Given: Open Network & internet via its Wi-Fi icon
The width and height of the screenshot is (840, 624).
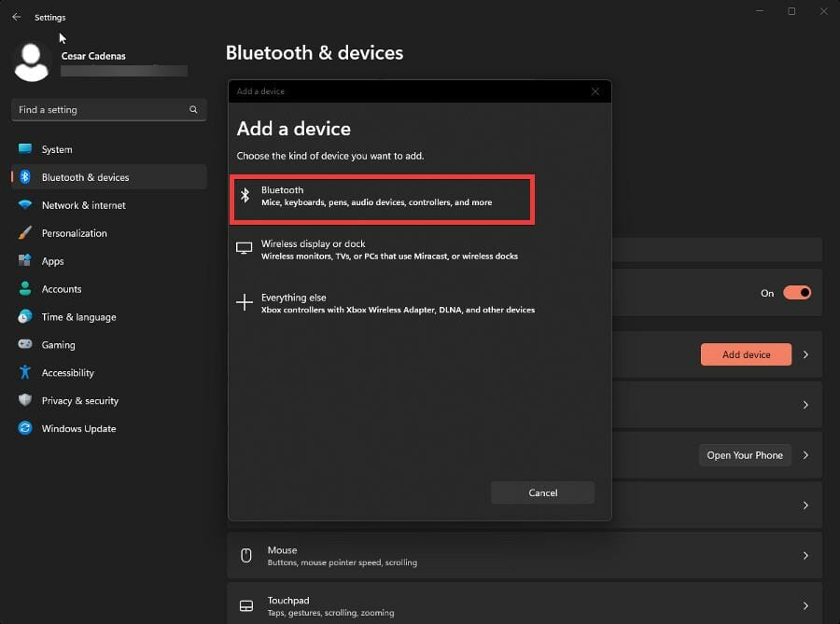Looking at the screenshot, I should (x=24, y=205).
